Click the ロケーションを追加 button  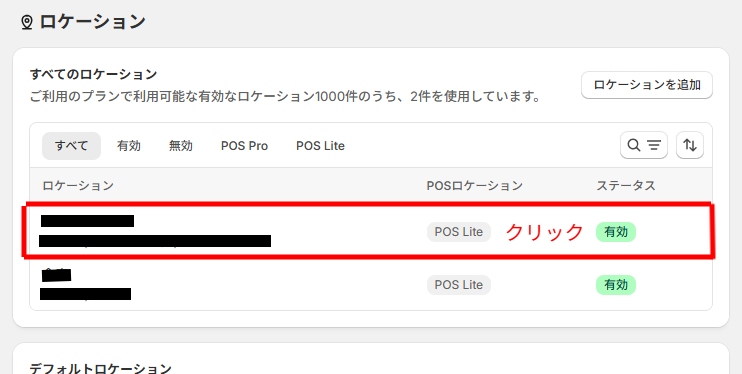(646, 85)
